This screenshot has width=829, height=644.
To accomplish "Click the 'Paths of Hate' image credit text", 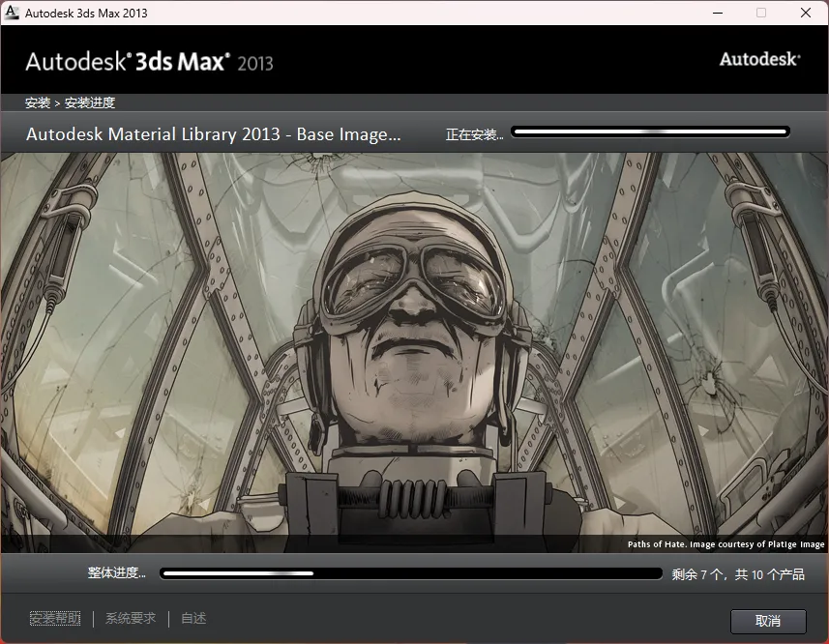I will (725, 544).
